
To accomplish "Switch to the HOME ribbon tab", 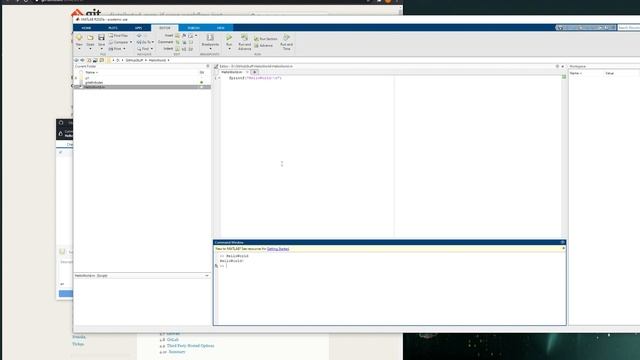I will 86,28.
